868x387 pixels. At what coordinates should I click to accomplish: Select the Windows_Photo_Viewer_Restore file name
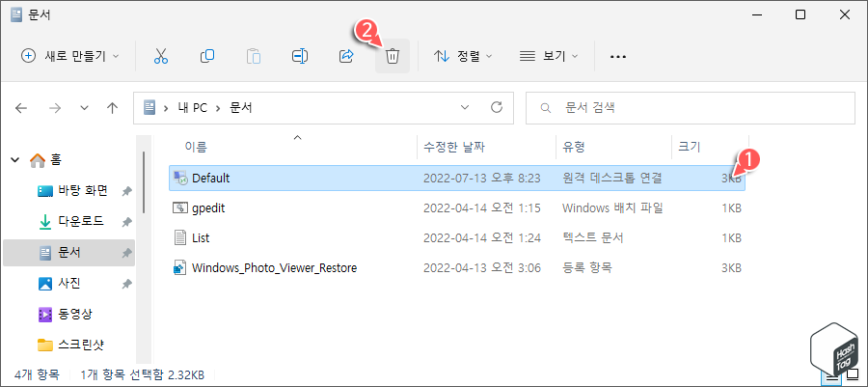point(274,268)
